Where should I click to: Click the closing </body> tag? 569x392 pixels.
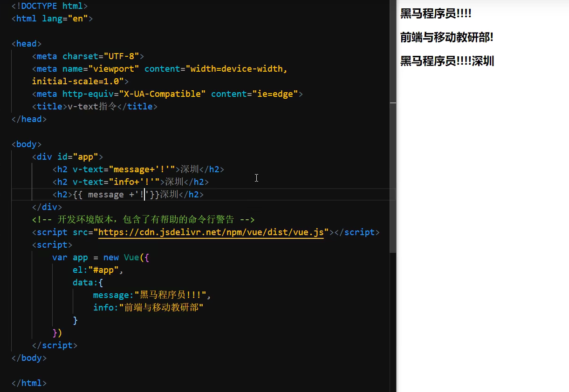[29, 358]
